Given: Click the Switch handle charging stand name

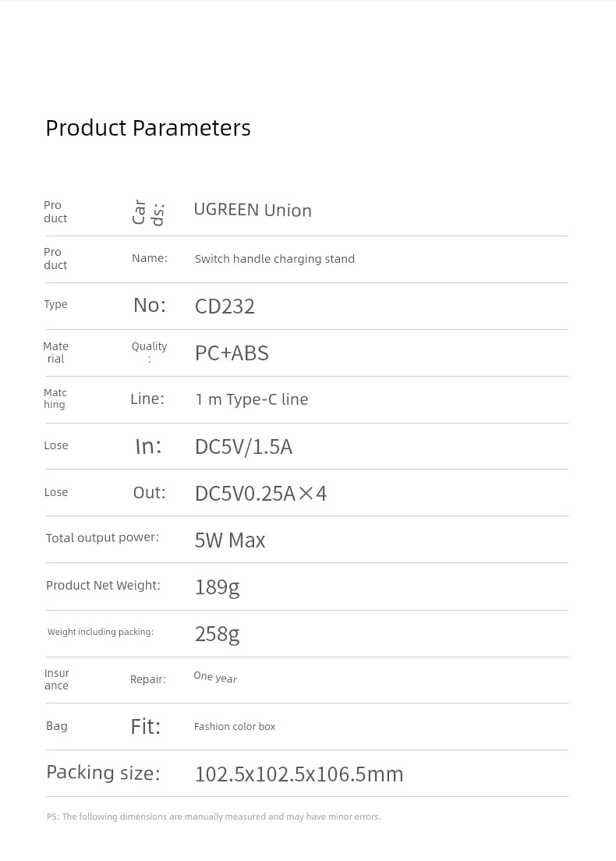Looking at the screenshot, I should [x=274, y=259].
